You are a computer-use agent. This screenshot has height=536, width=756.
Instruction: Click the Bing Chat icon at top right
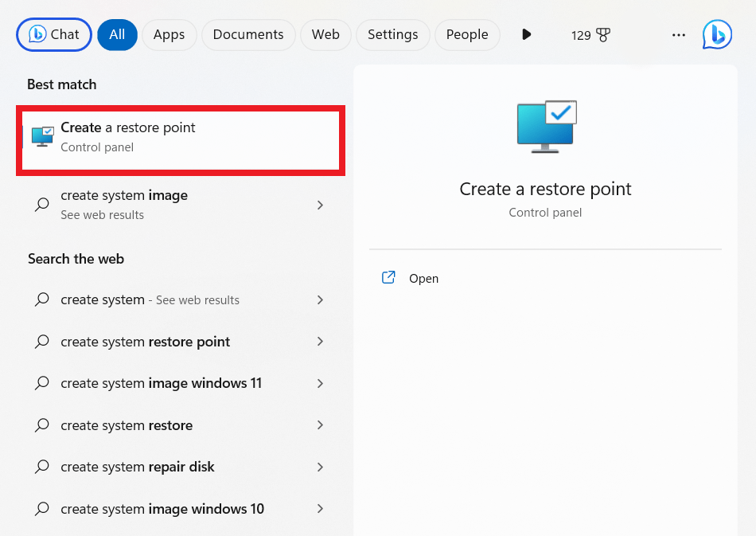(716, 35)
